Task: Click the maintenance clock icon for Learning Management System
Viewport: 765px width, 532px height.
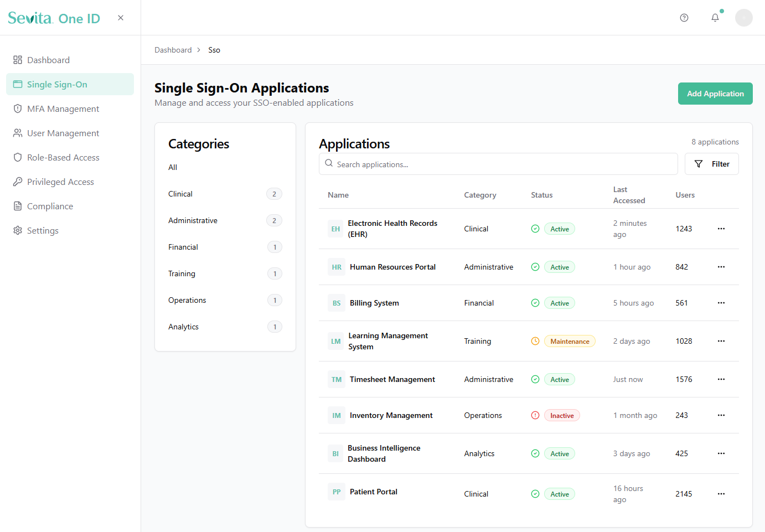Action: click(x=535, y=341)
